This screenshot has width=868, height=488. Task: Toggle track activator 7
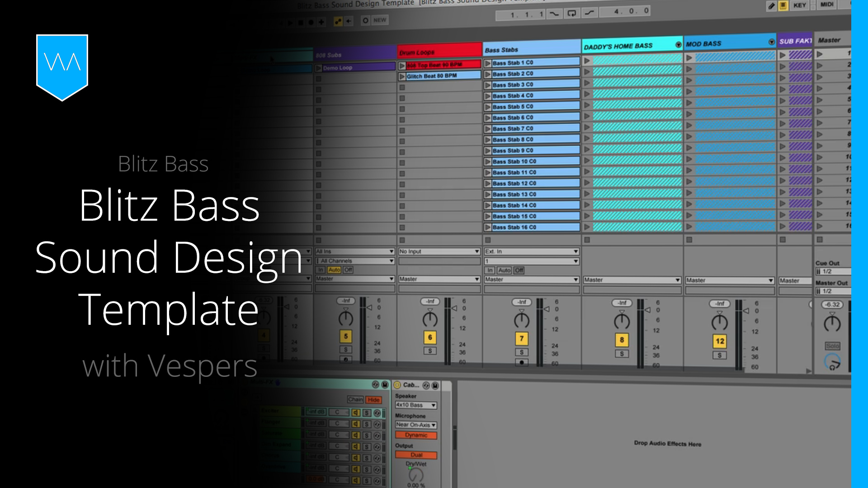point(522,338)
